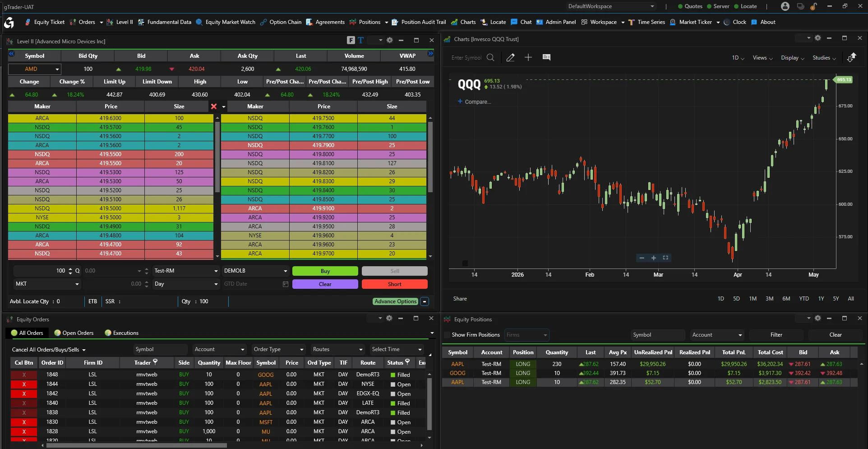Toggle the Advance Options expander button
The width and height of the screenshot is (868, 449).
tap(425, 301)
